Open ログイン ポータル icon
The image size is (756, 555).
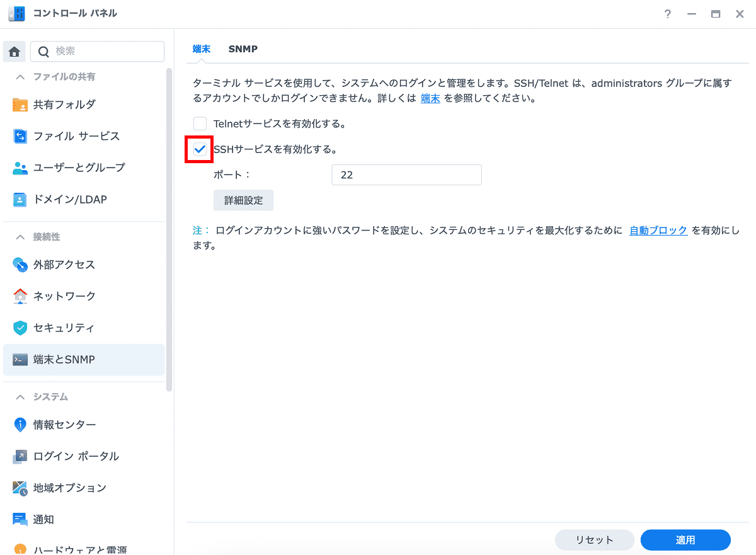20,456
